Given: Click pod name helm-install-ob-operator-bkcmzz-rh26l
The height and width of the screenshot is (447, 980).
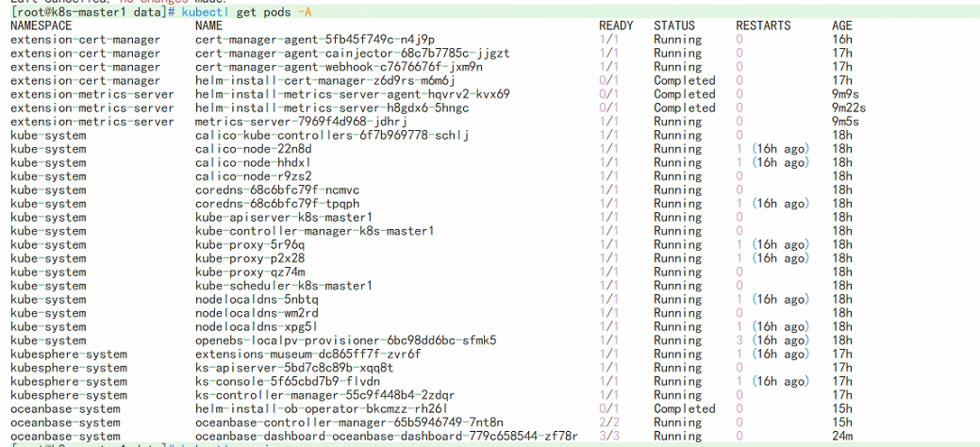Looking at the screenshot, I should coord(322,409).
